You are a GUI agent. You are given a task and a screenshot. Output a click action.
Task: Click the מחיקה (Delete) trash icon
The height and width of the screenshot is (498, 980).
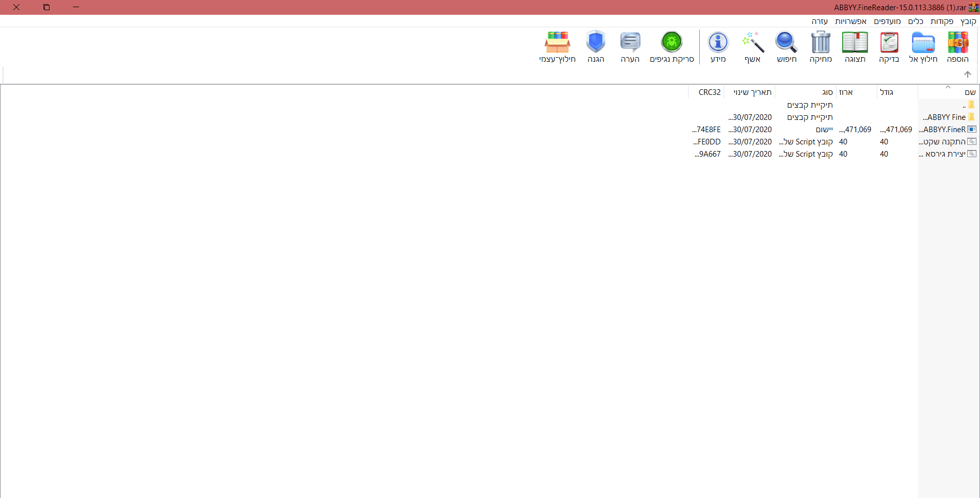click(x=820, y=47)
